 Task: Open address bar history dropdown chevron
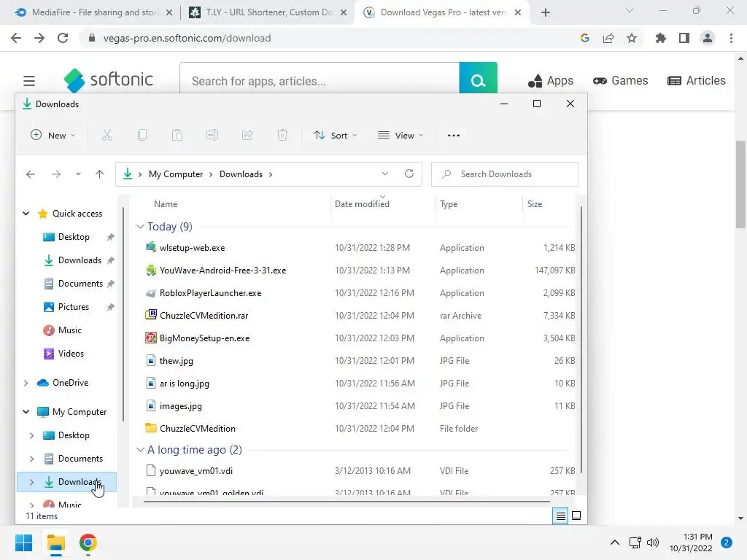pos(385,174)
